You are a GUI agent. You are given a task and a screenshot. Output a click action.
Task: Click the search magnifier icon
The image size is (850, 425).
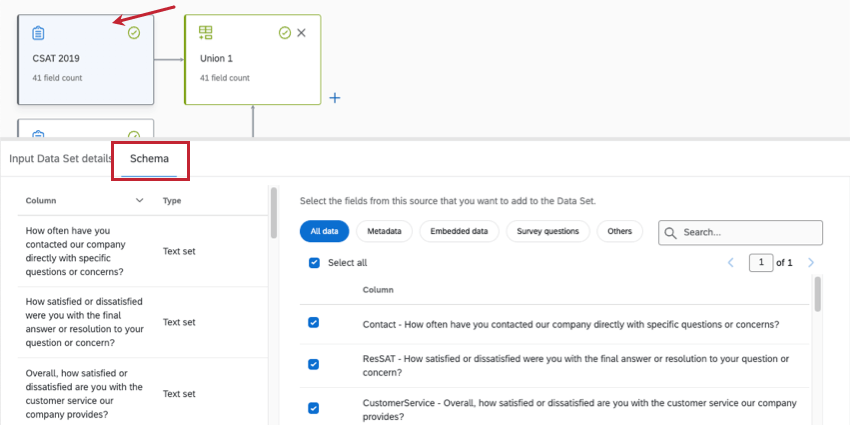tap(671, 232)
